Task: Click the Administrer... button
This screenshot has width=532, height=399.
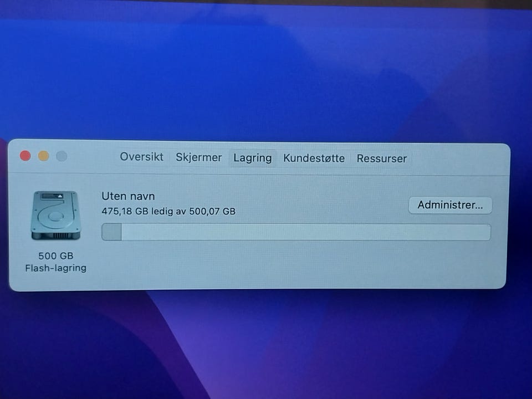Action: point(450,205)
